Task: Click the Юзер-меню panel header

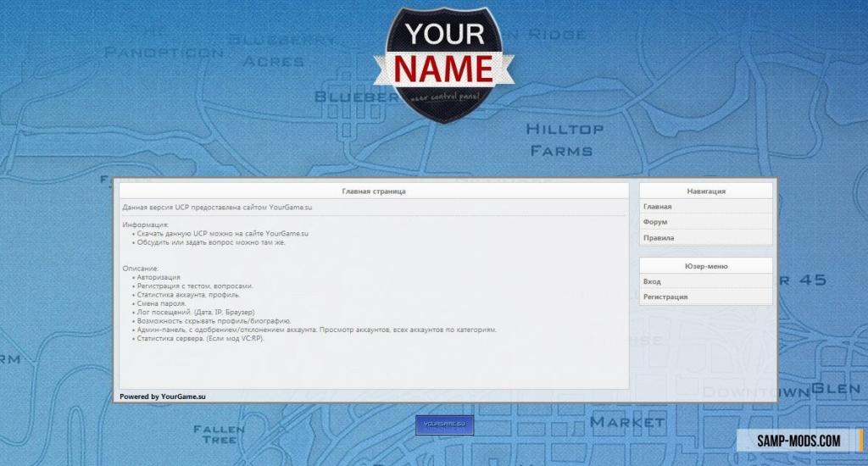Action: tap(706, 266)
